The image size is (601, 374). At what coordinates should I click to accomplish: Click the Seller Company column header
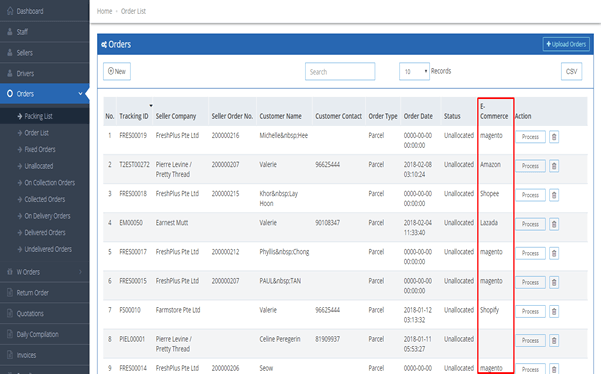pos(176,116)
